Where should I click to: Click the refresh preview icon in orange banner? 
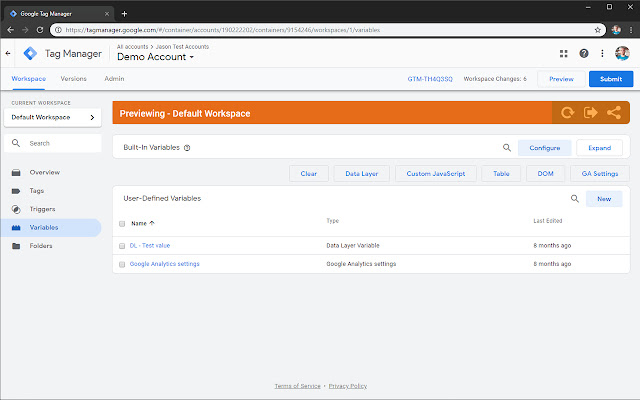(x=567, y=113)
